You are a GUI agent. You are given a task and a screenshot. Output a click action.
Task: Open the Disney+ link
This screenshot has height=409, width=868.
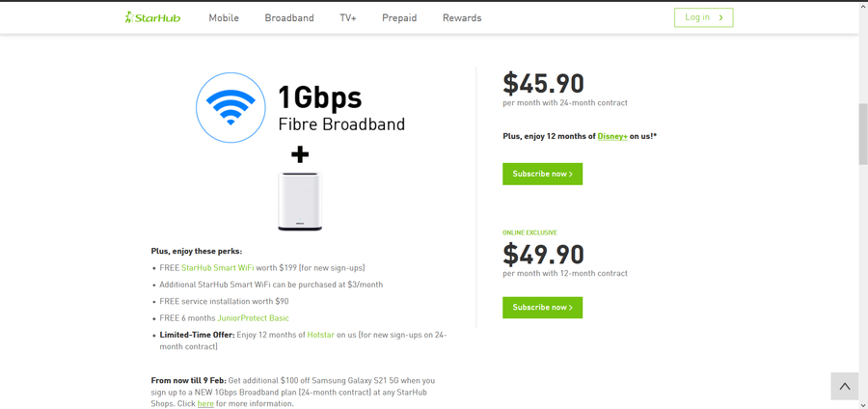[612, 137]
